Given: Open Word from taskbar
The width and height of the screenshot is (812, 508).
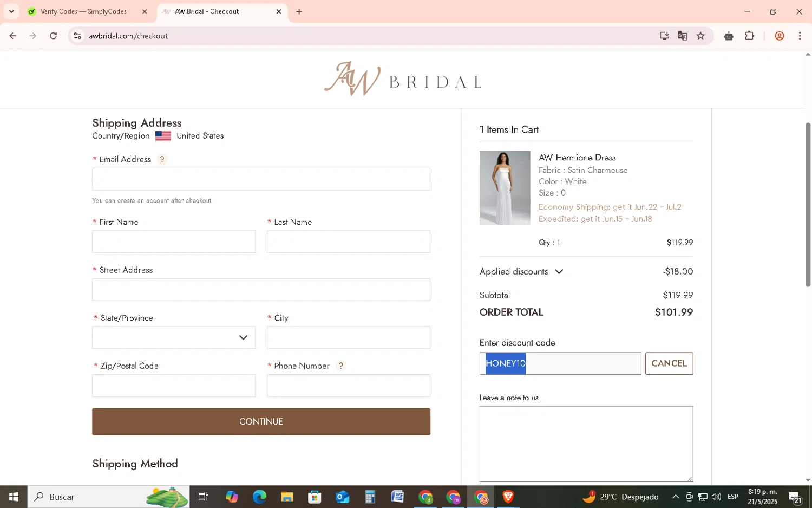Looking at the screenshot, I should tap(397, 497).
